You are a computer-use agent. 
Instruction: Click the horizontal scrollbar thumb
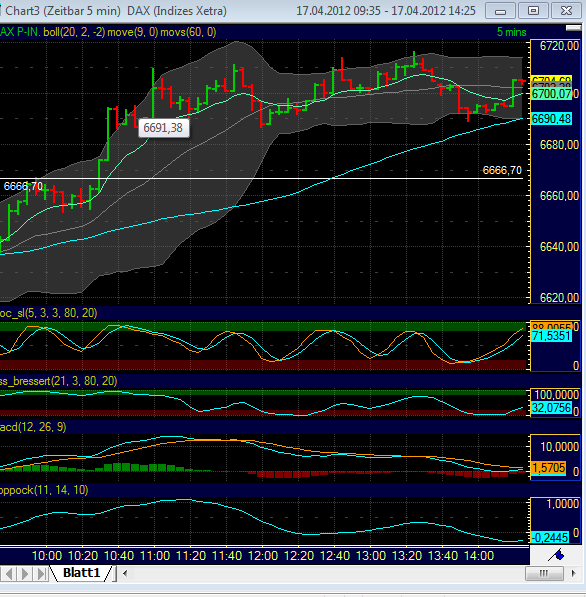pos(544,573)
